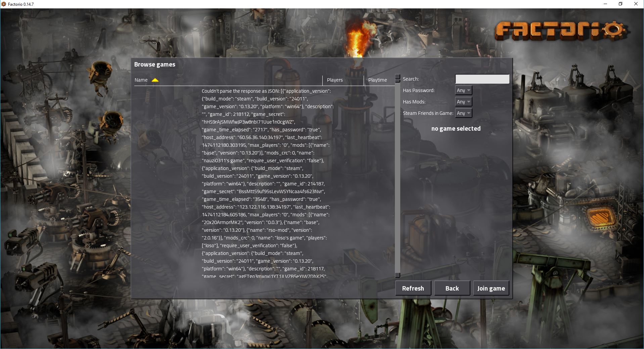Minimize the Factorio window
Screen dimensions: 644x349
click(x=605, y=4)
